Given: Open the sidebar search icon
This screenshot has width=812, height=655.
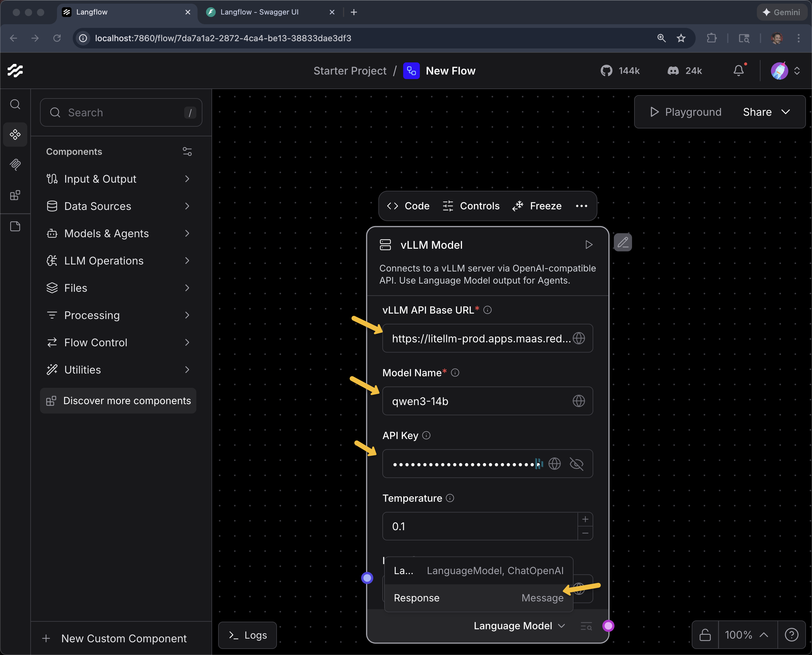Looking at the screenshot, I should point(15,104).
